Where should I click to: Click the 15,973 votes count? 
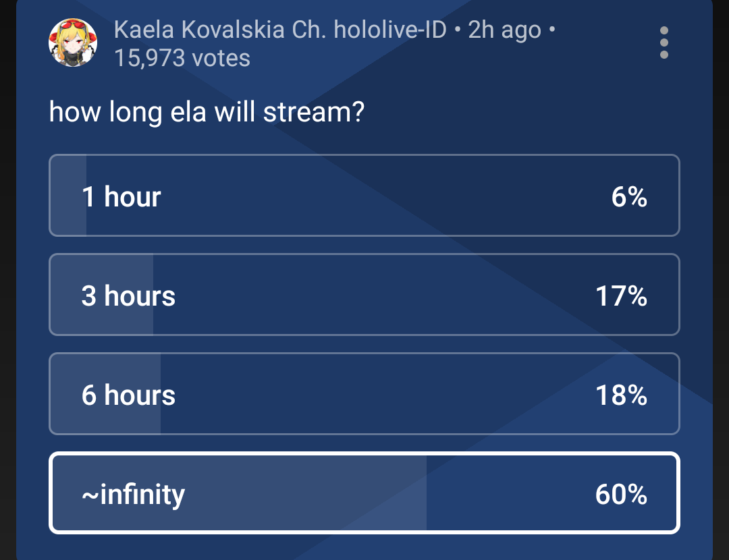click(x=182, y=59)
